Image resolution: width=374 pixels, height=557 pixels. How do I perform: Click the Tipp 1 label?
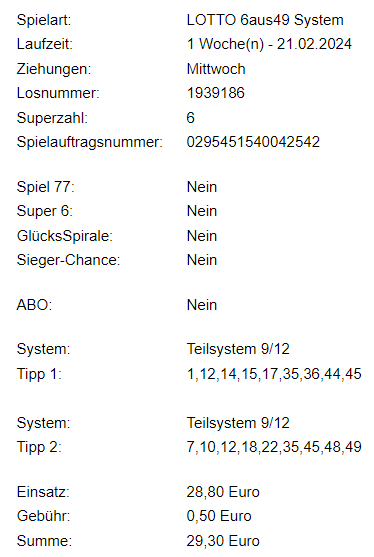(x=39, y=374)
